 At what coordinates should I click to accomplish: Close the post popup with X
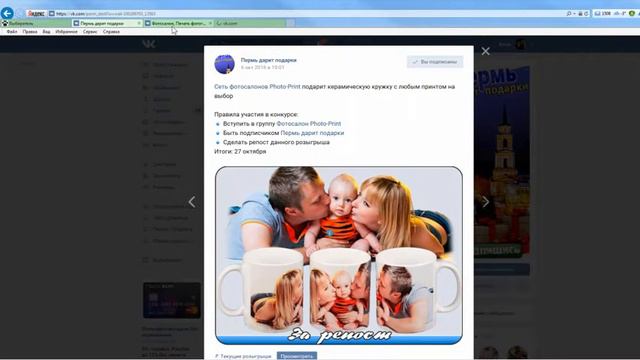(x=485, y=51)
